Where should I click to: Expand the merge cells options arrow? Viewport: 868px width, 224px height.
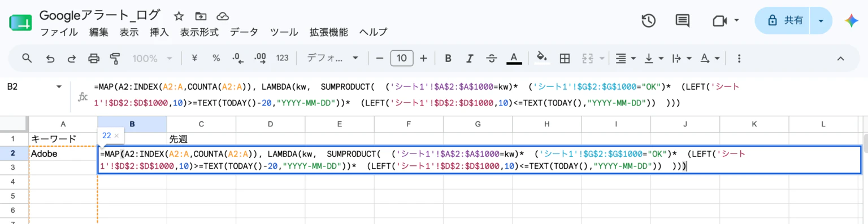tap(602, 58)
